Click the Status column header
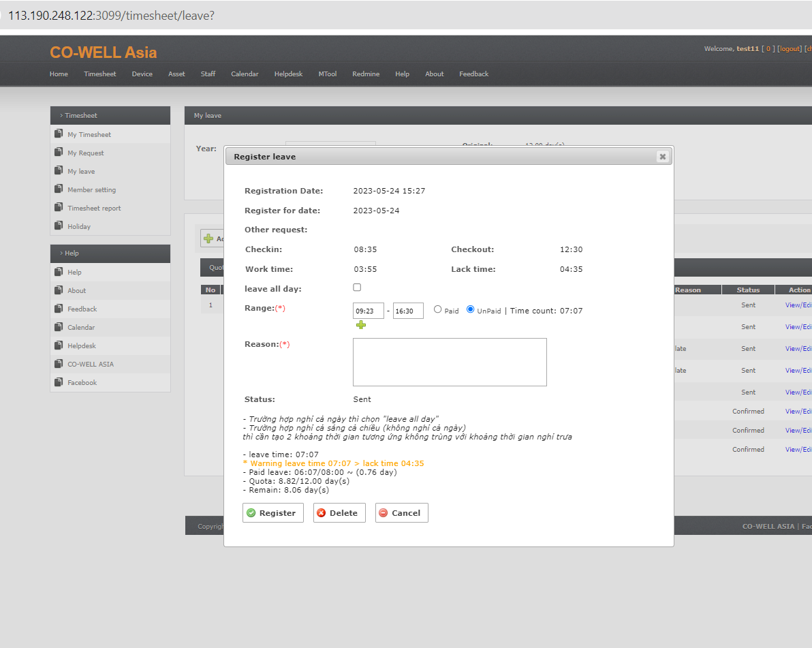Image resolution: width=812 pixels, height=648 pixels. coord(748,290)
